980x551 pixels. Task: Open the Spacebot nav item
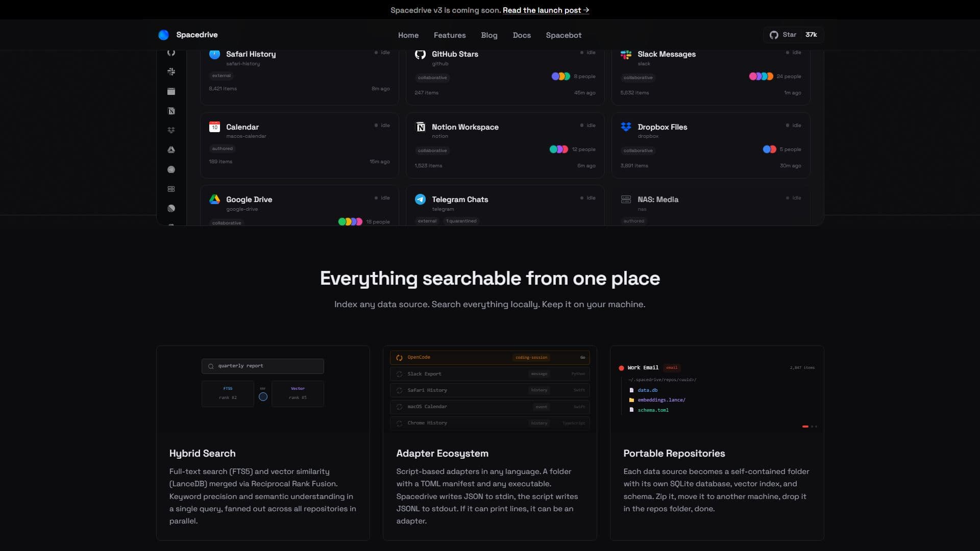tap(563, 35)
